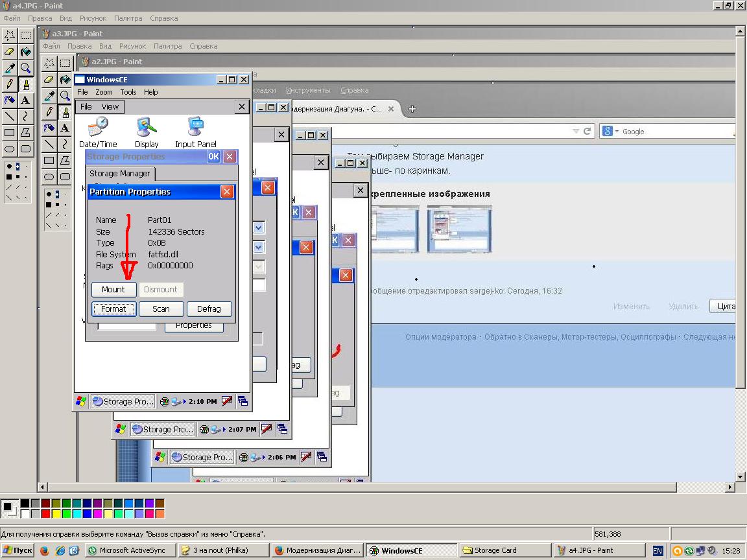Select the Polygon tool in the outermost toolbox
The height and width of the screenshot is (560, 747).
coord(25,133)
